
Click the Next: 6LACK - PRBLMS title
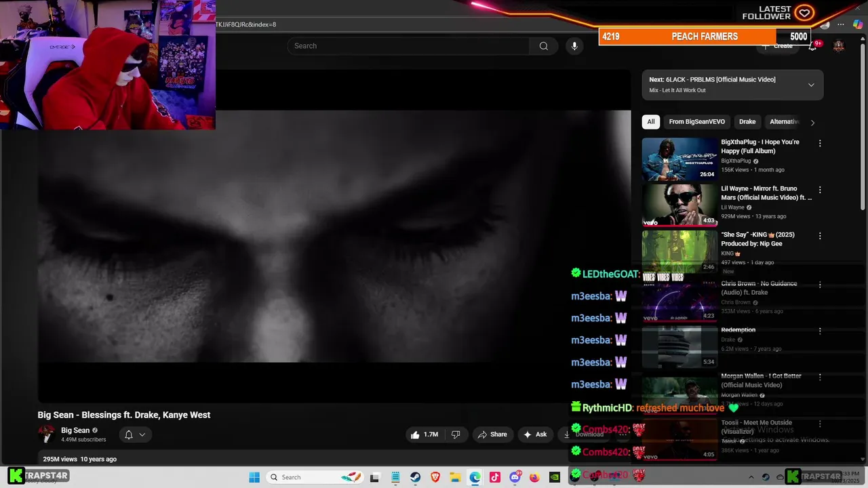(712, 79)
